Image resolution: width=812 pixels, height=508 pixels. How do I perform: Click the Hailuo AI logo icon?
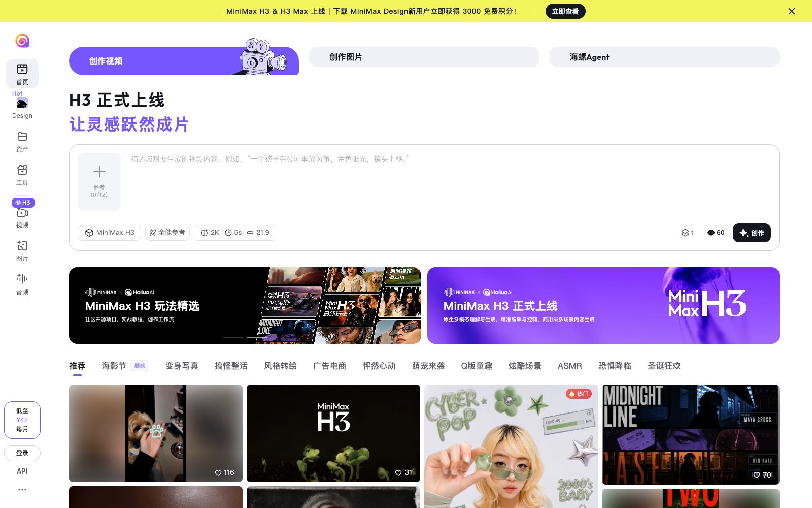tap(22, 41)
